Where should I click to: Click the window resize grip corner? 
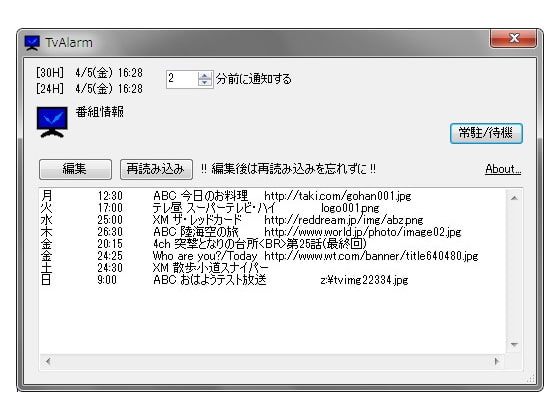(531, 379)
